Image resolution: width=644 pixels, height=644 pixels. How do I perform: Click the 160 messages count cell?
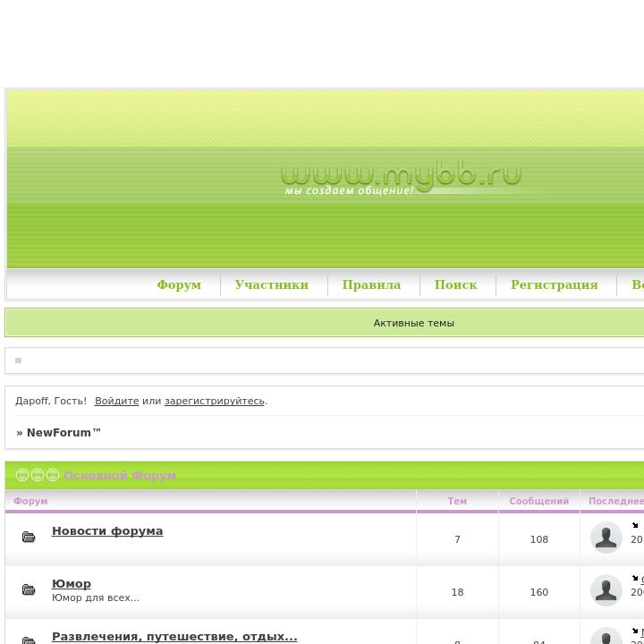539,592
